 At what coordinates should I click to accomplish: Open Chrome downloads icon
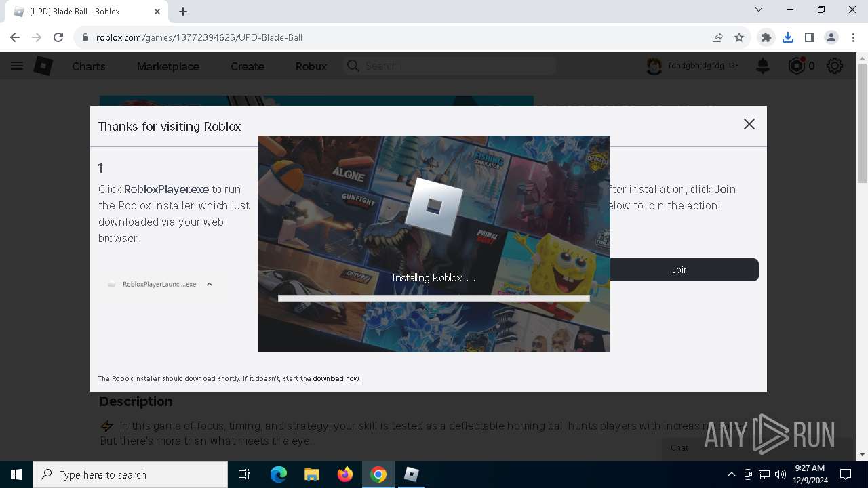[x=788, y=37]
